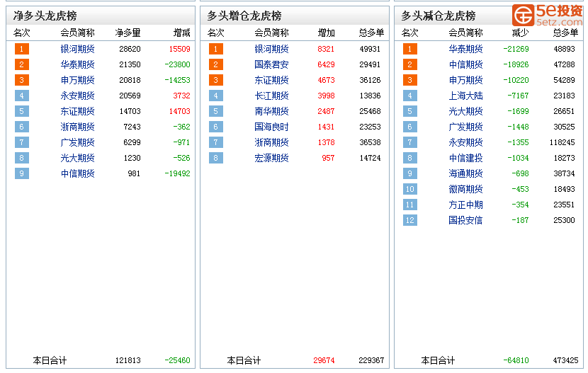Click value -19492 for 中信期货
The height and width of the screenshot is (373, 588).
point(177,174)
